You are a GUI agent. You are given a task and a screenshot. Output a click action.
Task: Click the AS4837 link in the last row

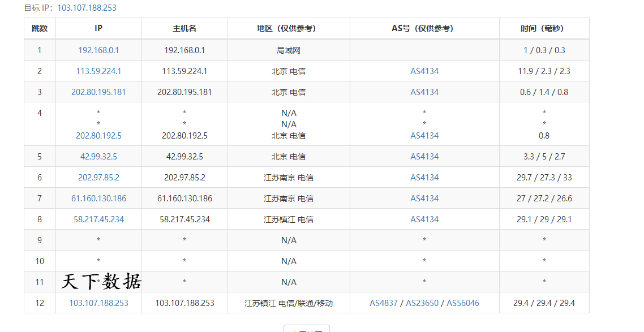tap(384, 303)
